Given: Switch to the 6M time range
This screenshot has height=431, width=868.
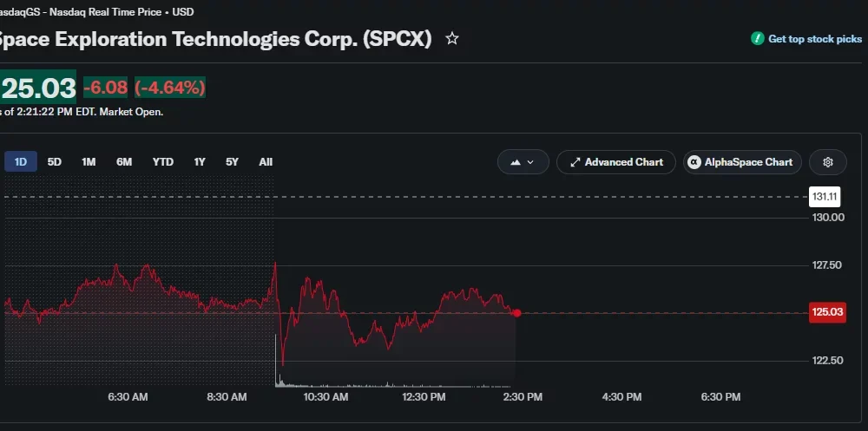Looking at the screenshot, I should click(124, 162).
